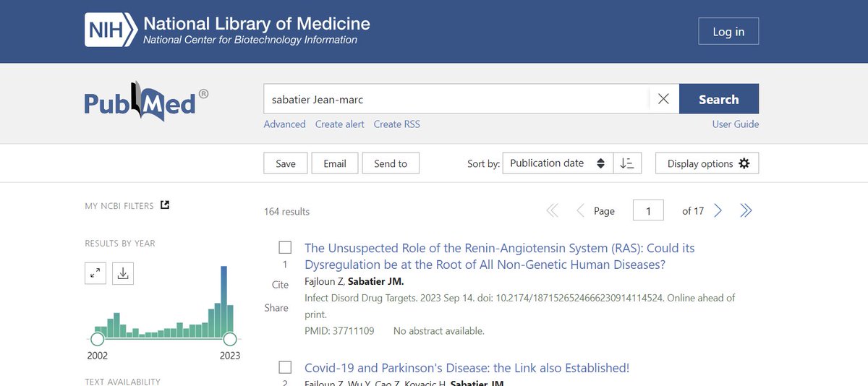
Task: Go to the next results page arrow
Action: 718,211
